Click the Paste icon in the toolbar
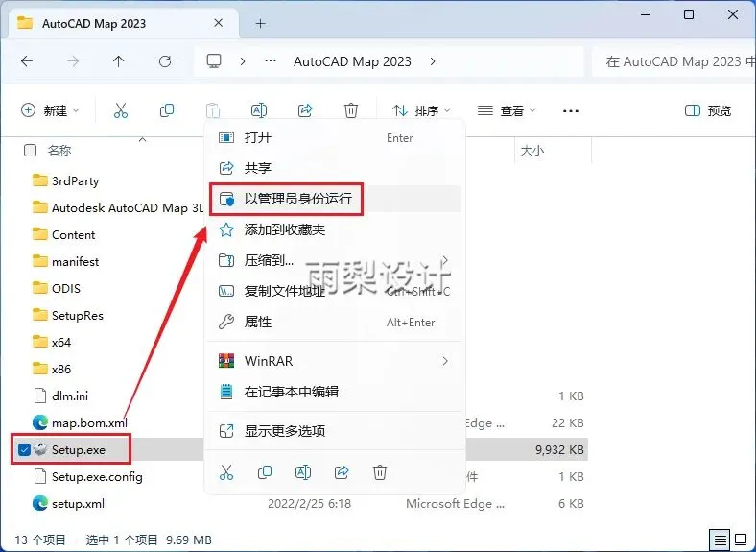Viewport: 756px width, 552px height. coord(213,110)
